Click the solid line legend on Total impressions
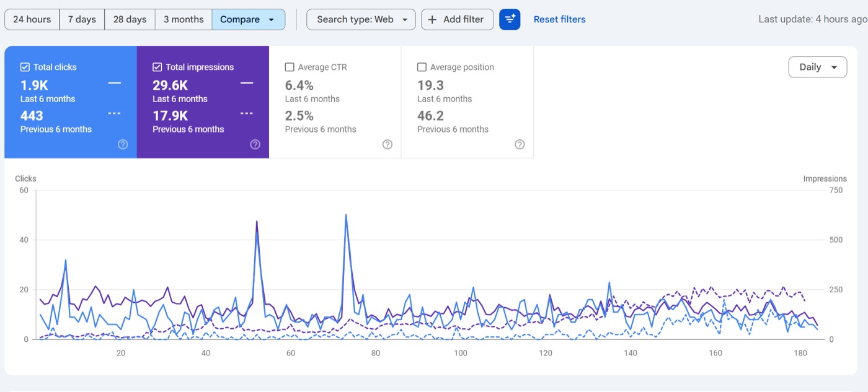 click(247, 83)
